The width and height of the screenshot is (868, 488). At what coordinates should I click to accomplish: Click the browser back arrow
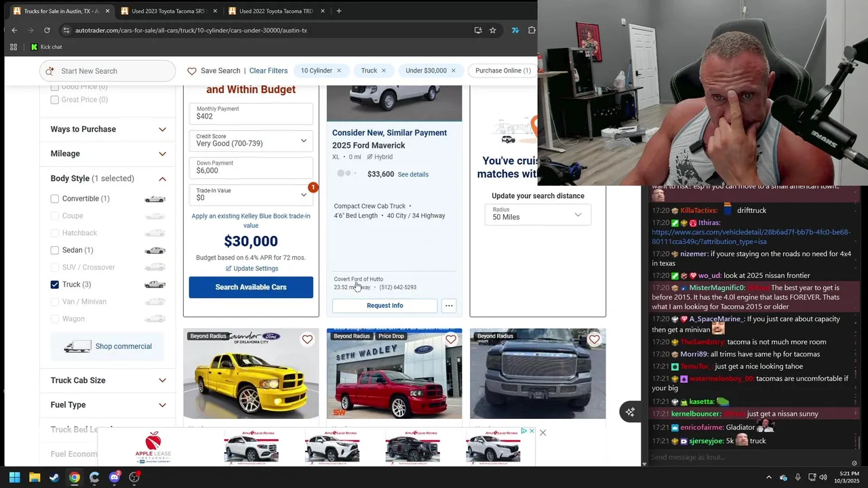coord(14,30)
